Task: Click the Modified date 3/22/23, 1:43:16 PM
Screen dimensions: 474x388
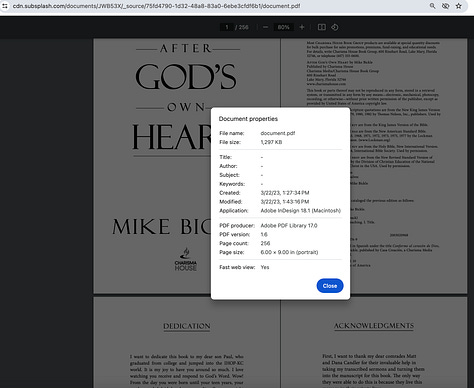Action: (285, 202)
